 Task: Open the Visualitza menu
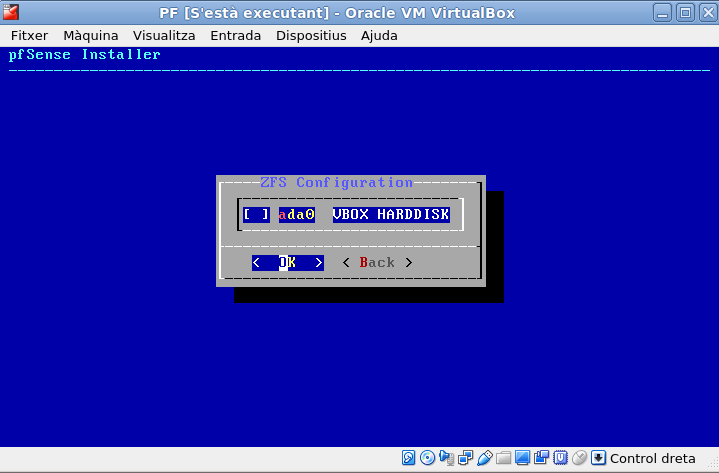[164, 36]
